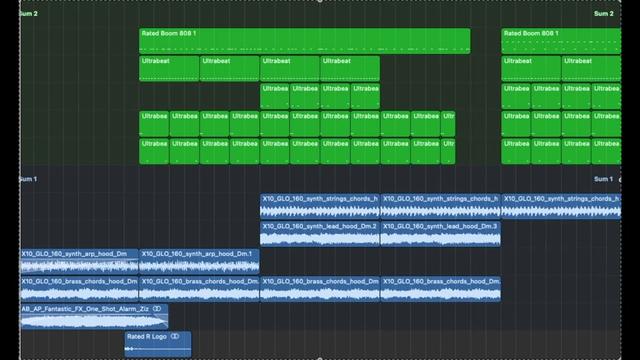Viewport: 640px width, 360px height.
Task: Select the X10_GLO_160_synth_lead_hood_Dm.2 region
Action: tap(320, 233)
